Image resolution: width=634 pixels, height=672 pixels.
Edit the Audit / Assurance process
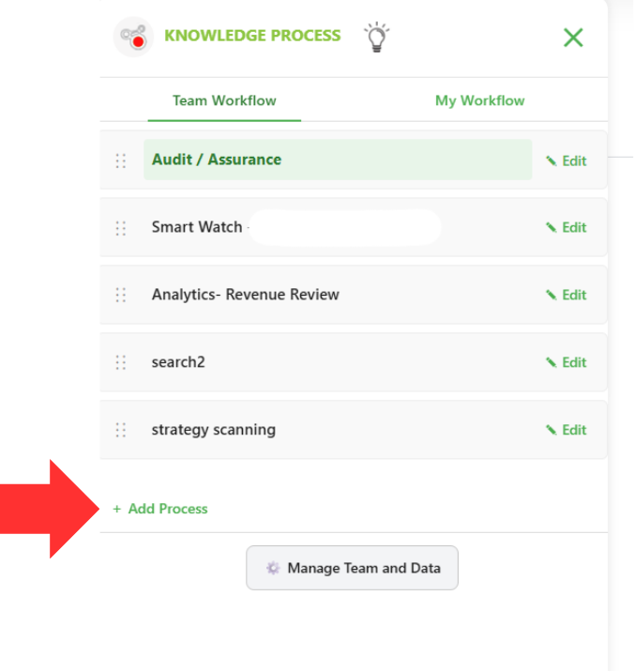pos(566,160)
